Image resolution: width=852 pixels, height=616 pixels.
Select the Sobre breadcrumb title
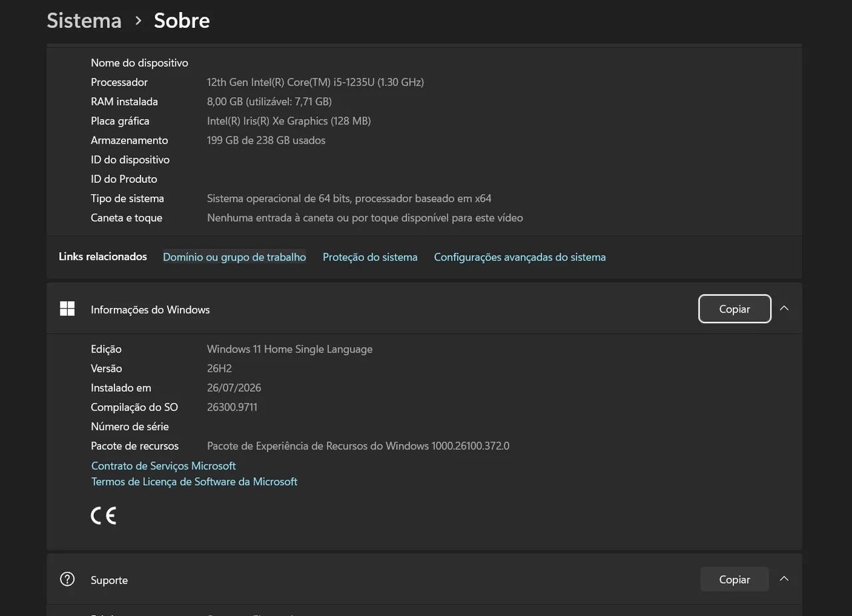coord(182,21)
